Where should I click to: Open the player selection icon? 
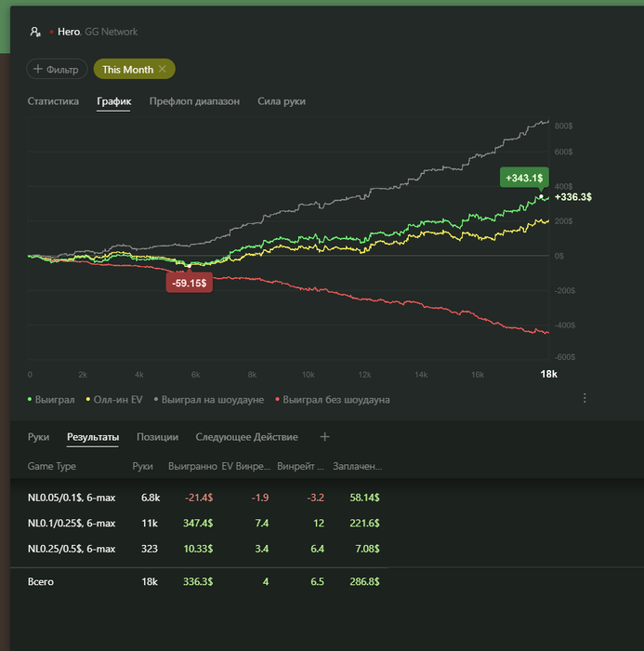pyautogui.click(x=35, y=32)
